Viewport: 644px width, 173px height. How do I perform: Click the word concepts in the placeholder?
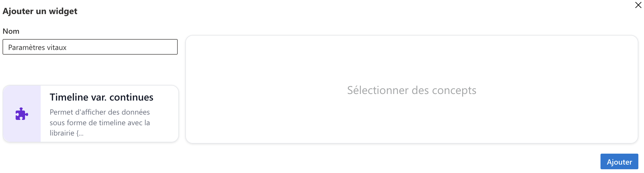coord(454,90)
